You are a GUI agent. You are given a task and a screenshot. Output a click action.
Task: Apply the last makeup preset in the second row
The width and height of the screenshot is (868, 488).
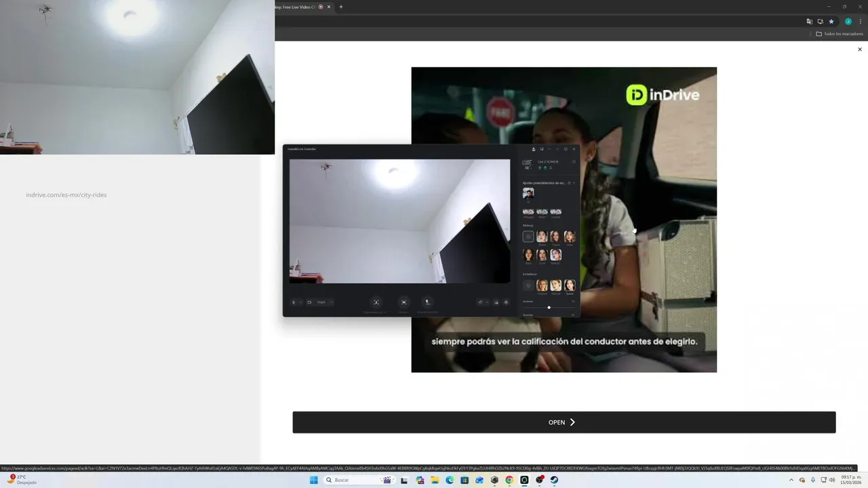pyautogui.click(x=556, y=255)
